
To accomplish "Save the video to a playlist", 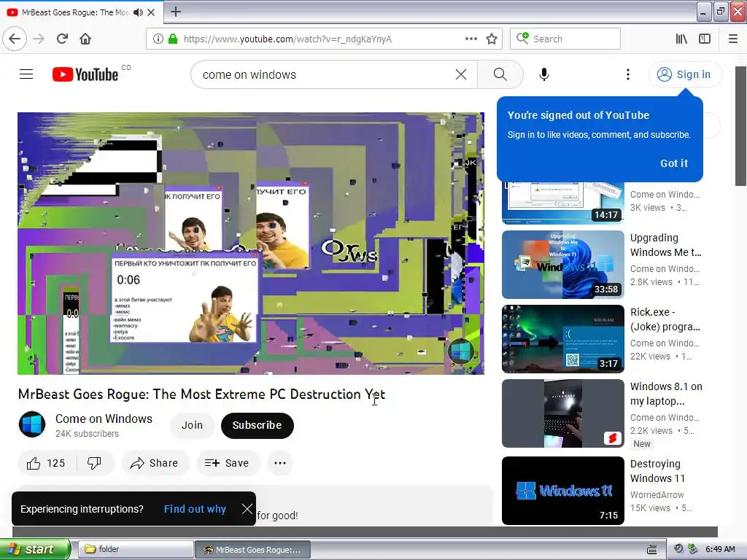I will coord(228,463).
